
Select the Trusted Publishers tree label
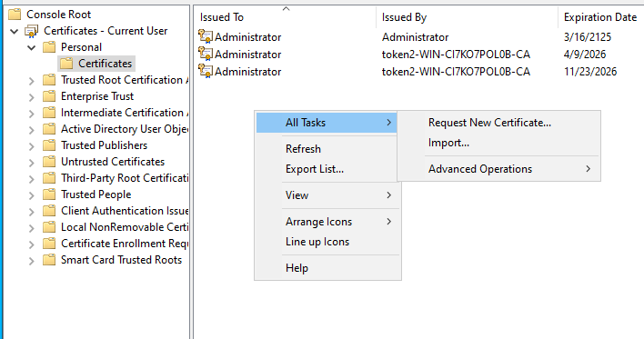click(104, 145)
